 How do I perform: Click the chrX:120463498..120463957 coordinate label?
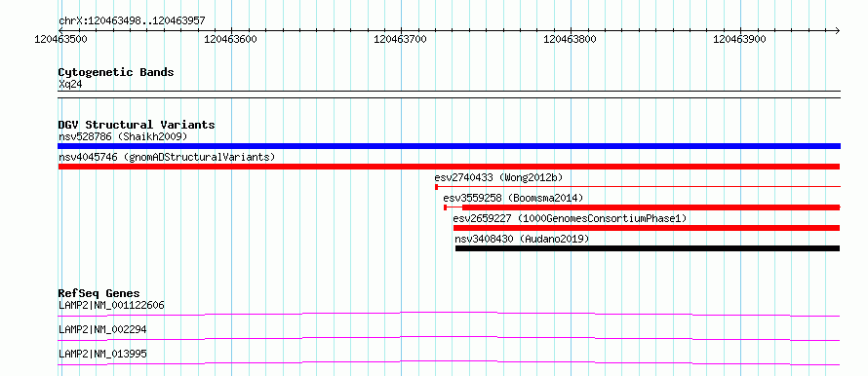132,21
